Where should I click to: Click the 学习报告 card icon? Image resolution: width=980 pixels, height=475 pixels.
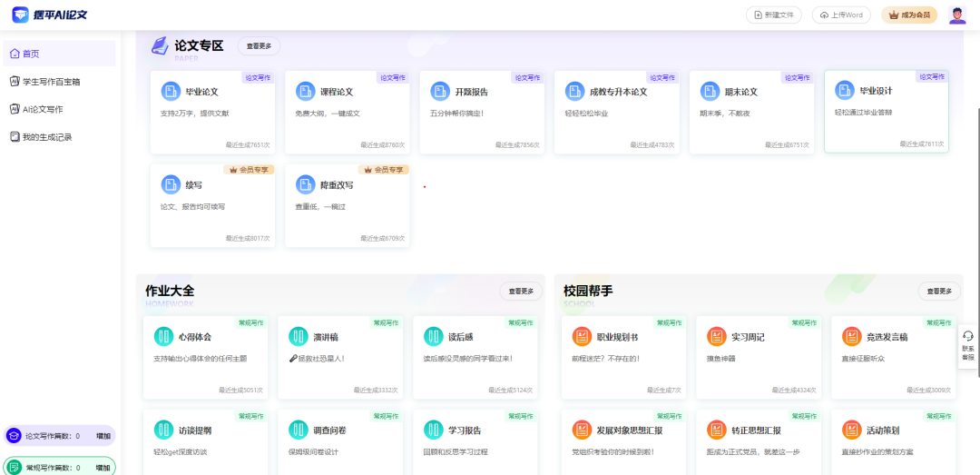[433, 430]
